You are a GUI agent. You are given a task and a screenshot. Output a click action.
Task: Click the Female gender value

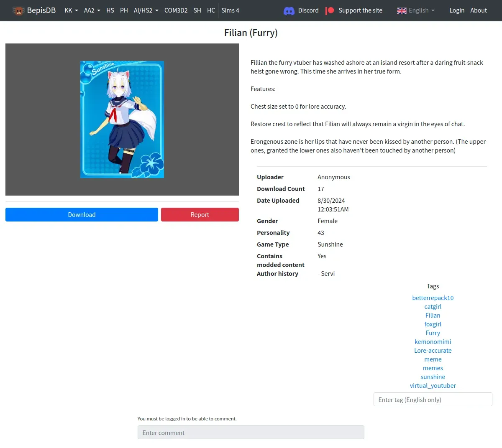point(328,221)
